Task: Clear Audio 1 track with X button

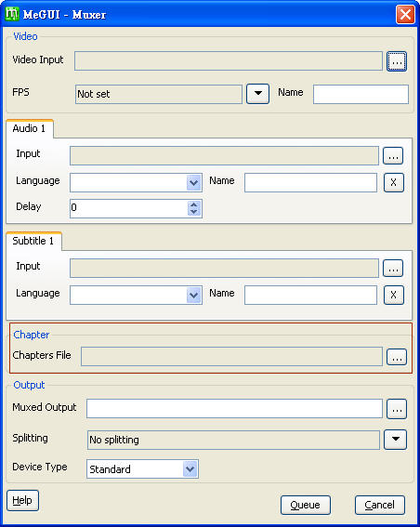Action: [x=393, y=182]
